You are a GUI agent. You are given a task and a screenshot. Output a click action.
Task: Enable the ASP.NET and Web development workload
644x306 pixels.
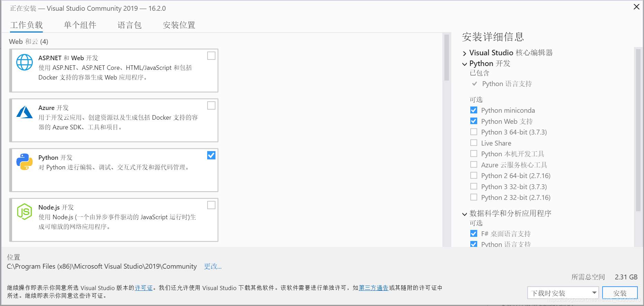click(x=211, y=56)
